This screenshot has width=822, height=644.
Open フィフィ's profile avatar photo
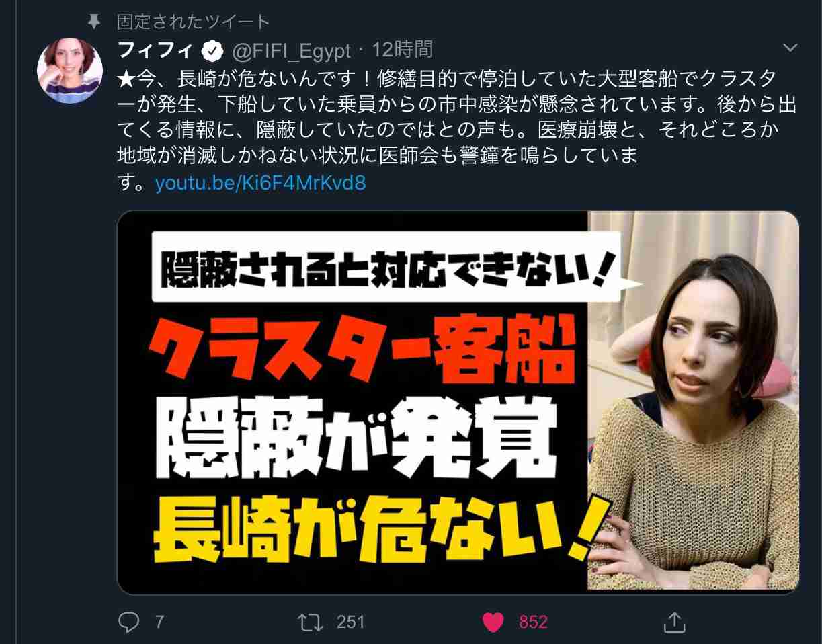tap(70, 70)
